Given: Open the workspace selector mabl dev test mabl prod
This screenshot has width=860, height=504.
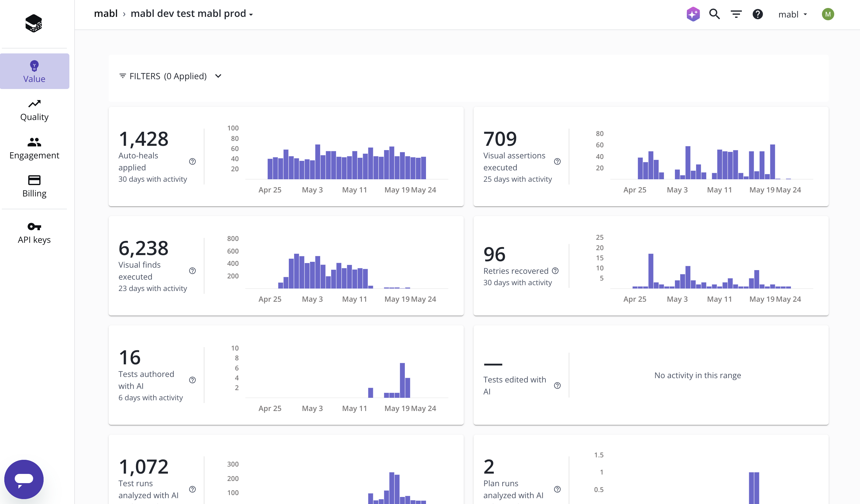Looking at the screenshot, I should point(192,14).
